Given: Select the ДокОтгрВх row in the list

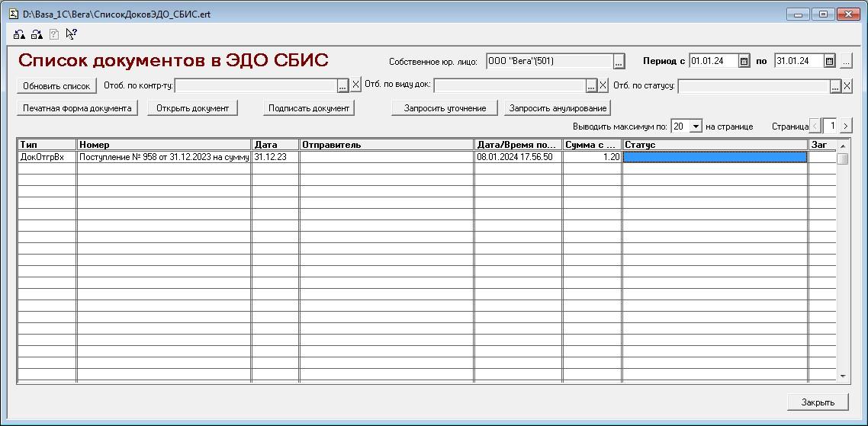Looking at the screenshot, I should pos(47,157).
